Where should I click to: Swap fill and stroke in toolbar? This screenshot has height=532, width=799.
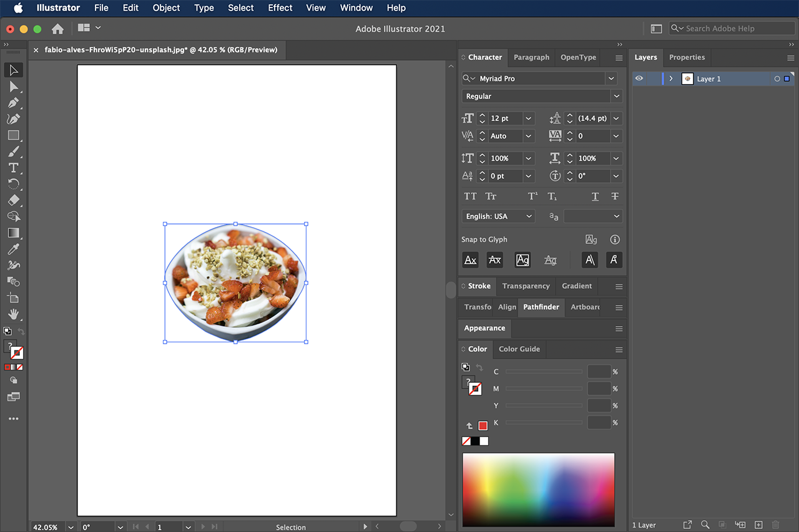point(21,332)
